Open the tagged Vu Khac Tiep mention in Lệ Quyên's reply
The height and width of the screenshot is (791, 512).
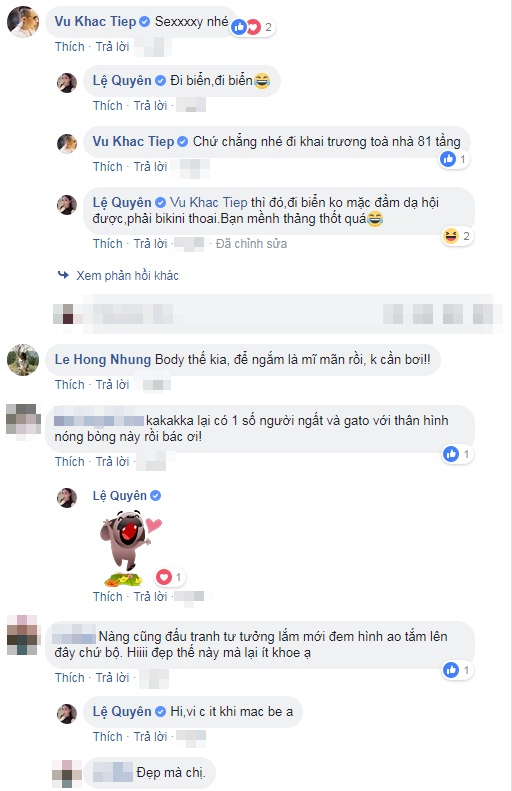[x=208, y=203]
